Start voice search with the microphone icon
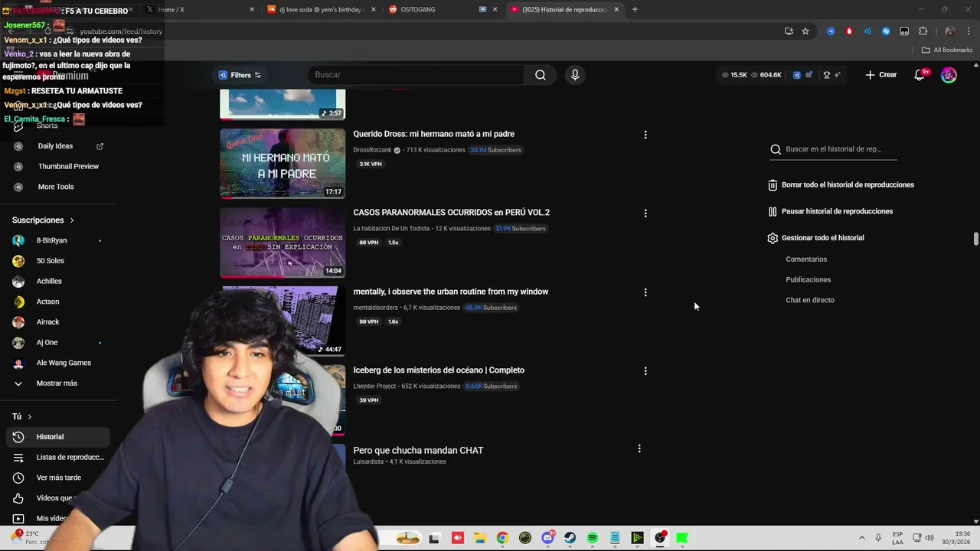This screenshot has height=551, width=980. pyautogui.click(x=575, y=75)
